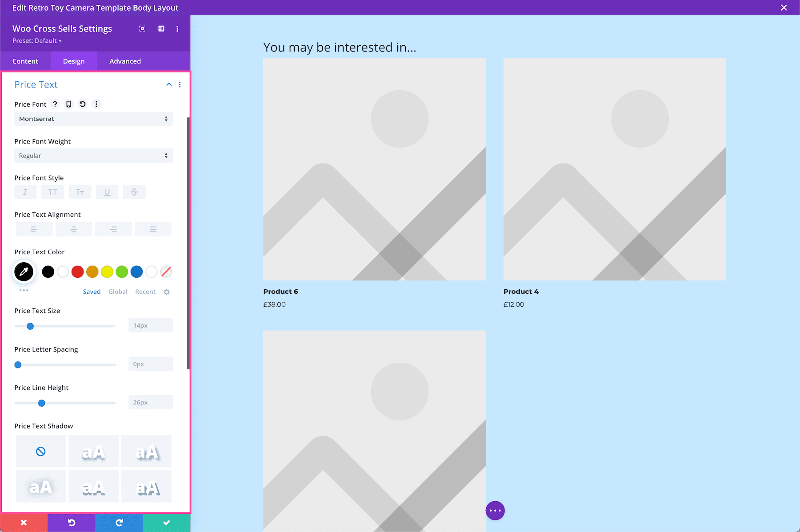
Task: Open Price Text Color settings gear
Action: click(166, 292)
